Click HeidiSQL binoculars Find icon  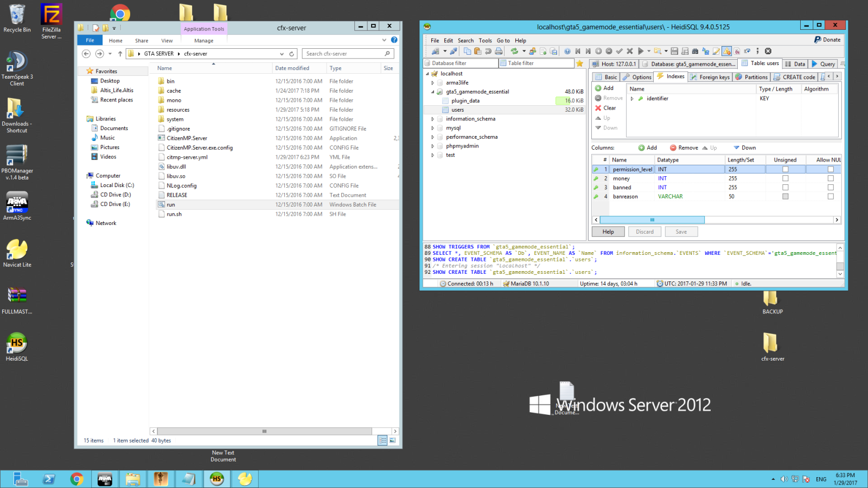695,51
